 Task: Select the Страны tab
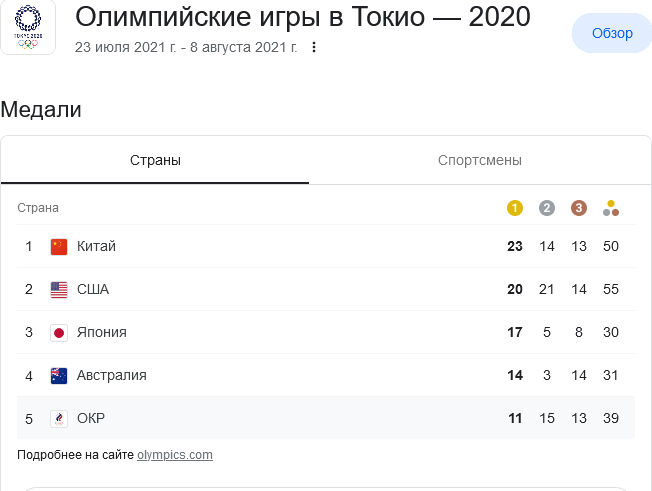click(155, 160)
